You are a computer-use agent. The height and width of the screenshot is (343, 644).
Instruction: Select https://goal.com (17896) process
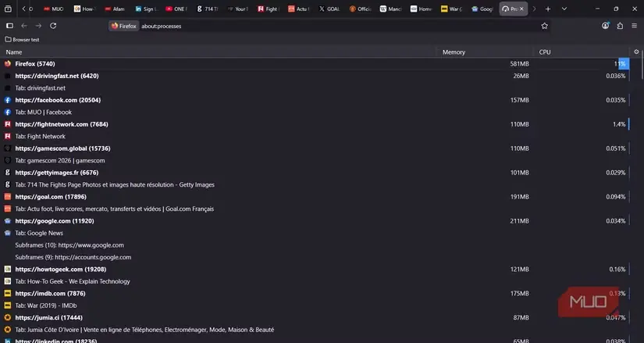[316, 197]
